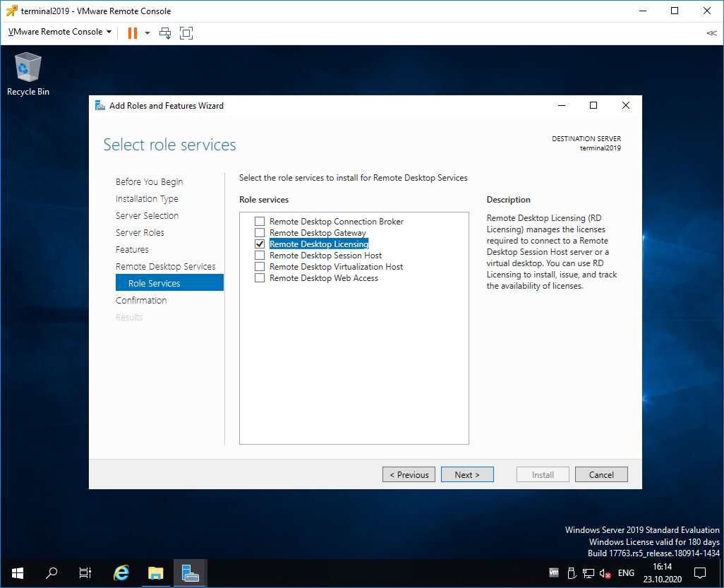Click the VMware Remote Console title bar icon
Screen dimensions: 724x588
[11, 11]
